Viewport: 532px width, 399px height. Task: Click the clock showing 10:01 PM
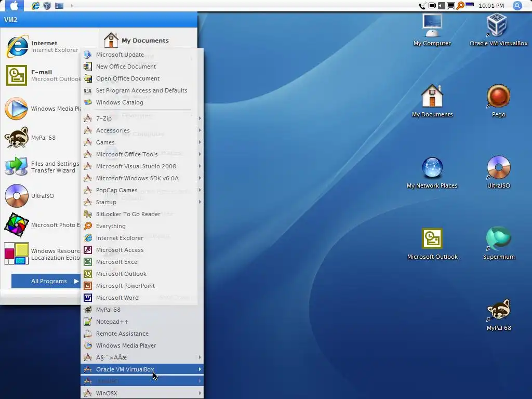(491, 6)
